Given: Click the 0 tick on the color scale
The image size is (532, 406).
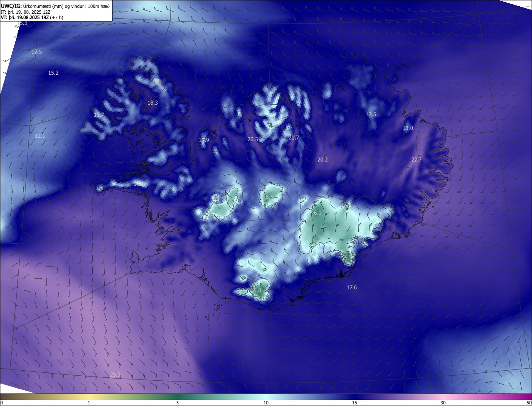Looking at the screenshot, I should pyautogui.click(x=2, y=403).
